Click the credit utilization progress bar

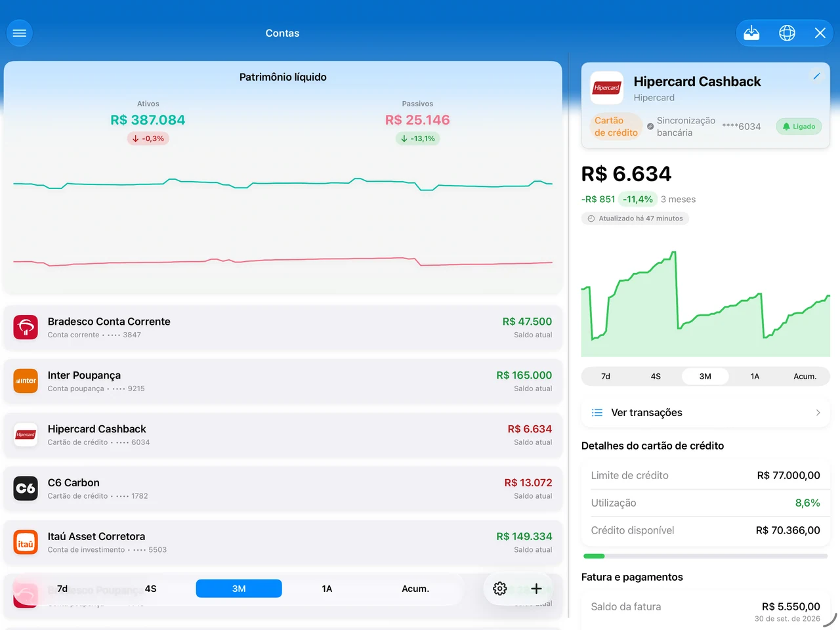pyautogui.click(x=705, y=556)
